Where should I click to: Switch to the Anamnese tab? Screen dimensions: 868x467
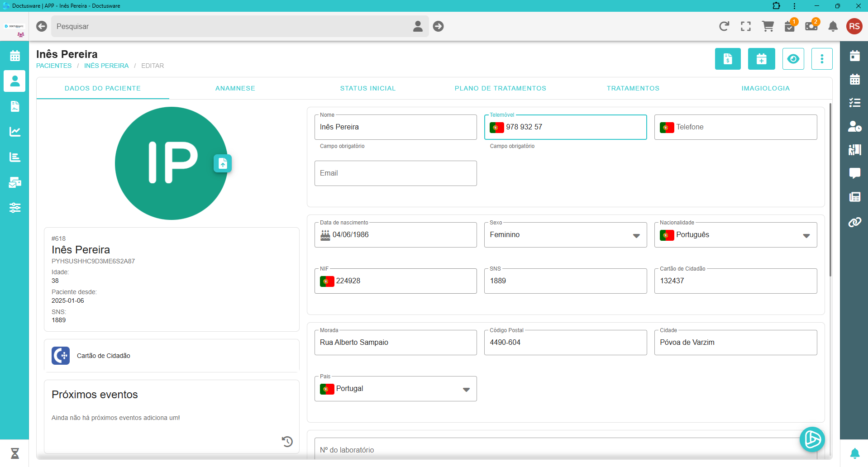(x=235, y=88)
